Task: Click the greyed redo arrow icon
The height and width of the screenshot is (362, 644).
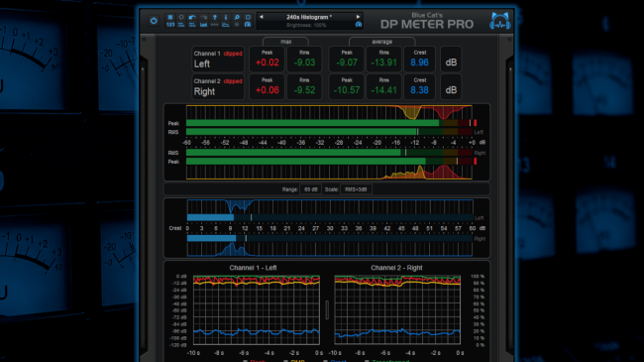Action: click(x=203, y=17)
